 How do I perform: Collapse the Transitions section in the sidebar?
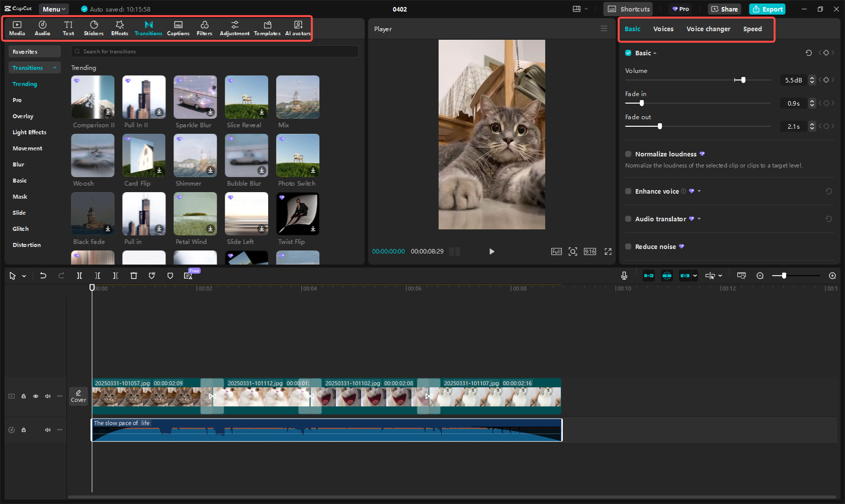tap(55, 67)
